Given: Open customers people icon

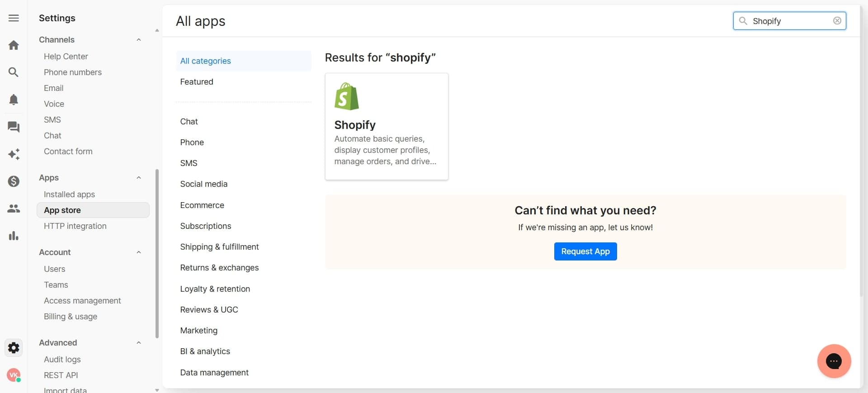Looking at the screenshot, I should tap(14, 208).
